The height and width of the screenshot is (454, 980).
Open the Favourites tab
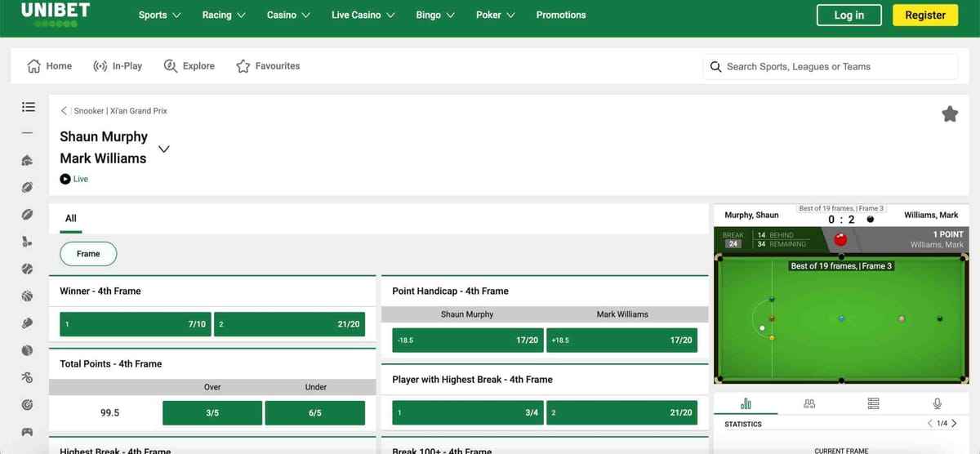click(x=268, y=66)
